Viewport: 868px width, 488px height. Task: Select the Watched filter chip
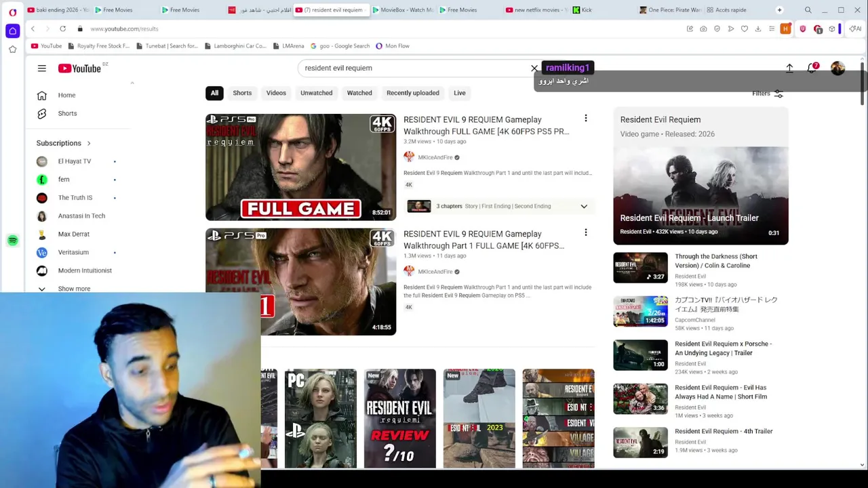(359, 93)
